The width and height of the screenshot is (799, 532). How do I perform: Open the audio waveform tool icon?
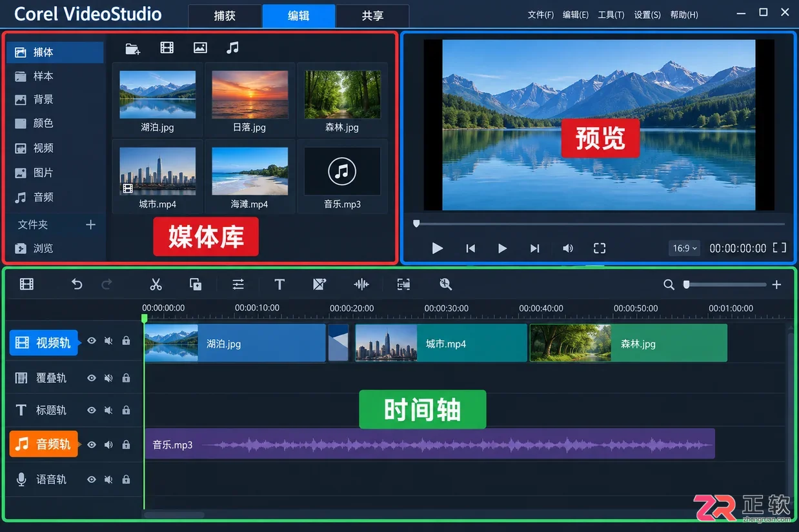pyautogui.click(x=361, y=284)
